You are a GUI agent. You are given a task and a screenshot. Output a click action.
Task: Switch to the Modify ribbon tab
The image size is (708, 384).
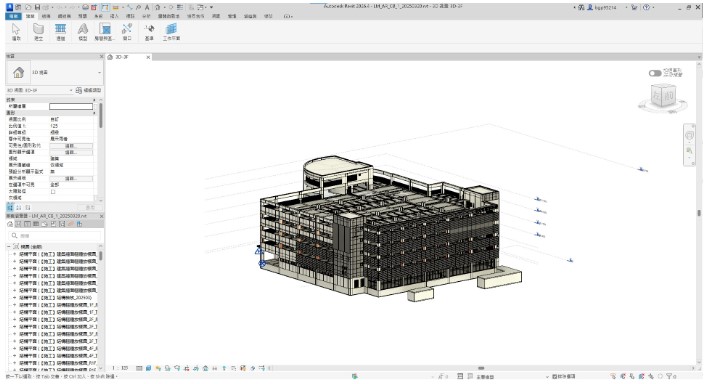click(268, 16)
